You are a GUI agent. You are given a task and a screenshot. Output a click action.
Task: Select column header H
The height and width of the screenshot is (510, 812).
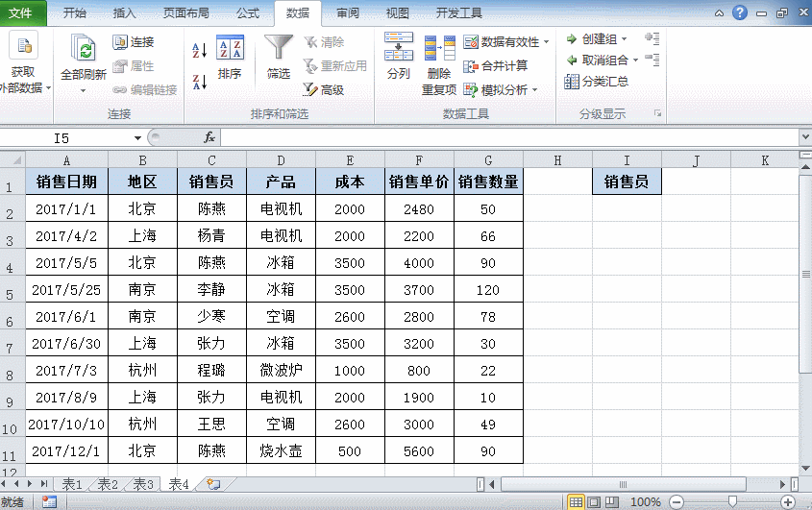pos(557,160)
